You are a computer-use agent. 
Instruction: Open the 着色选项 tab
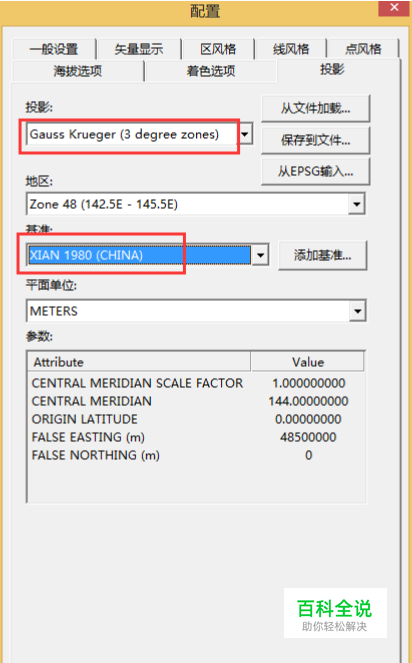(211, 71)
